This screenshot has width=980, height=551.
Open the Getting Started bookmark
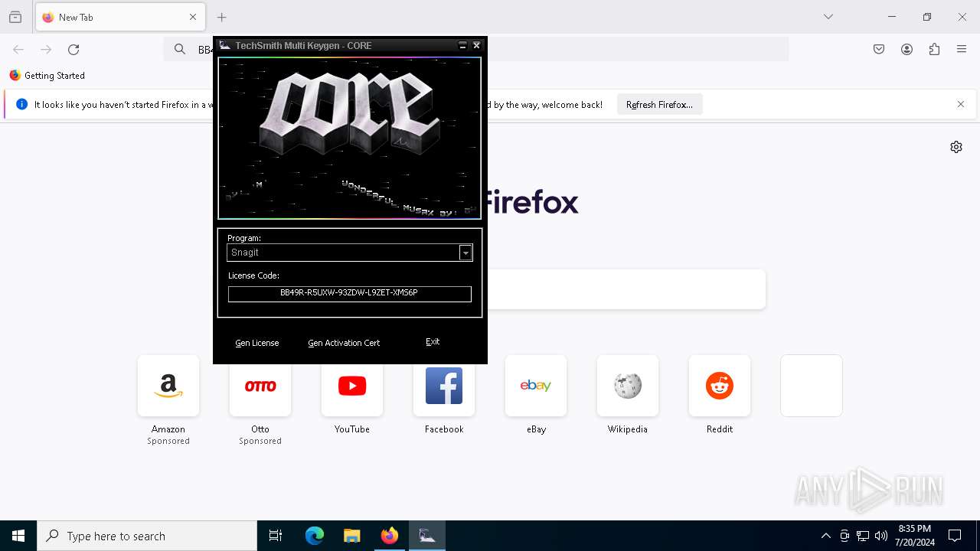coord(47,76)
